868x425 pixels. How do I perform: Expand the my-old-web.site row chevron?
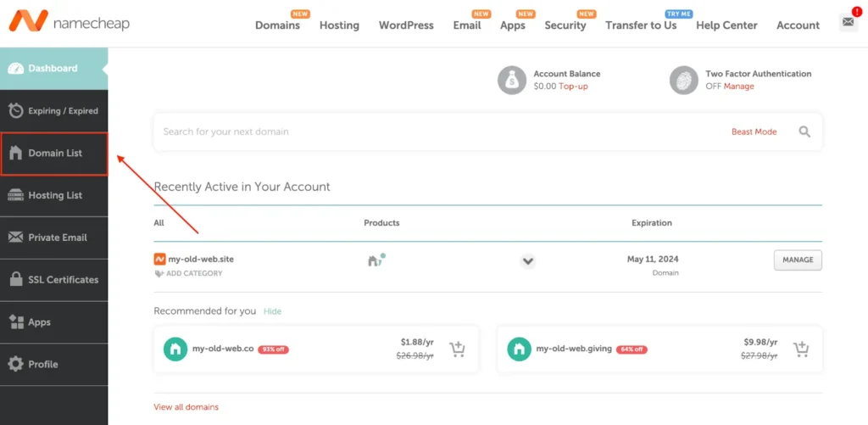(529, 261)
